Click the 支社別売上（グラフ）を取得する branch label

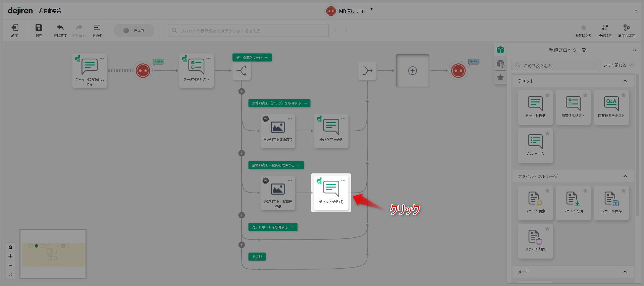(x=279, y=103)
